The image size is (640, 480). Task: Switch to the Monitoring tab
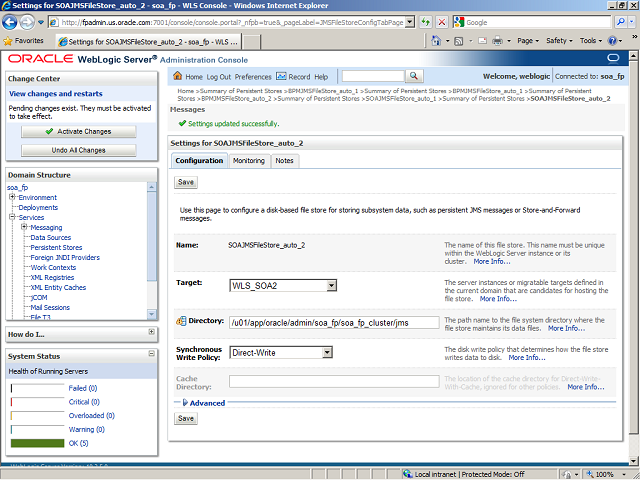point(249,160)
